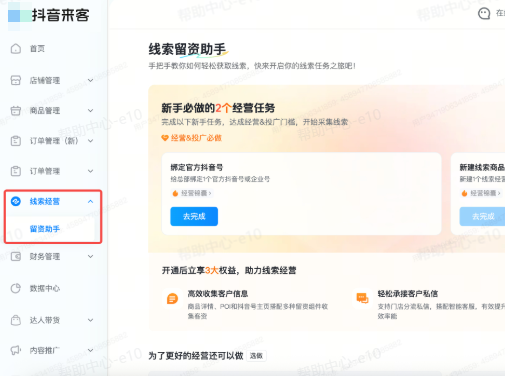Click the 轻松承接客户私信 benefit title
505x376 pixels.
point(408,294)
